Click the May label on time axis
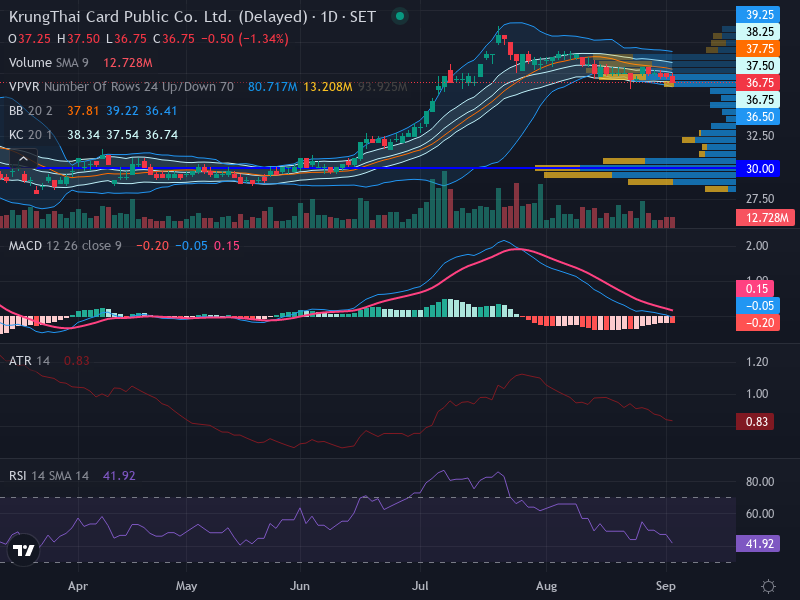The width and height of the screenshot is (800, 600). point(186,586)
